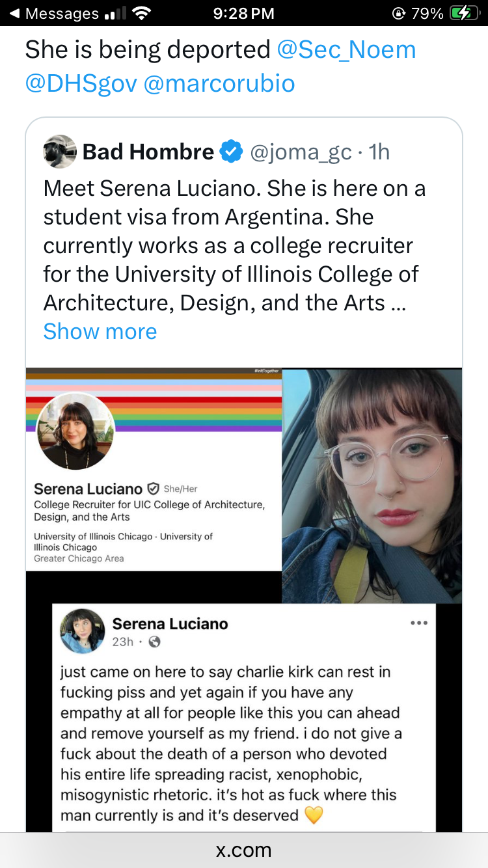Image resolution: width=488 pixels, height=868 pixels.
Task: Click the Bad Hombre display name
Action: [148, 152]
